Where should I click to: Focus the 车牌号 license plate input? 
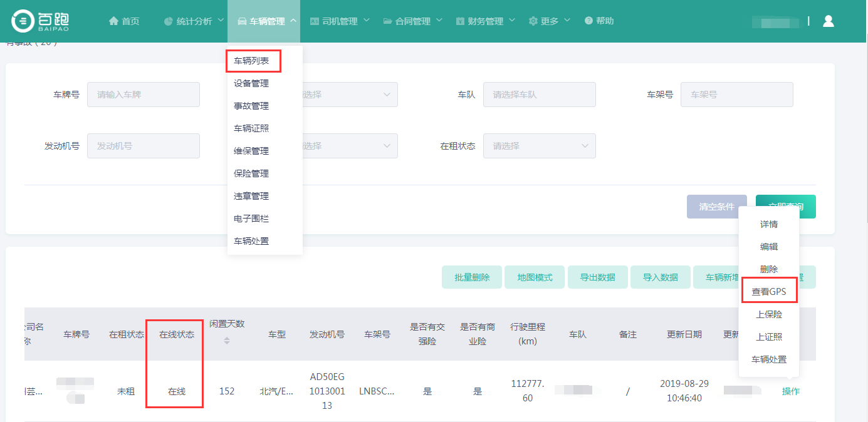[144, 95]
